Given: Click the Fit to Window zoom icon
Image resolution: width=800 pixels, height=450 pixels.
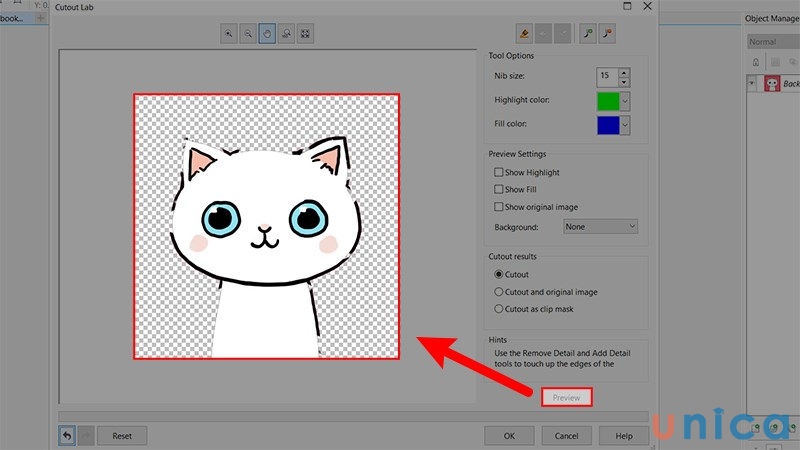Looking at the screenshot, I should 305,34.
